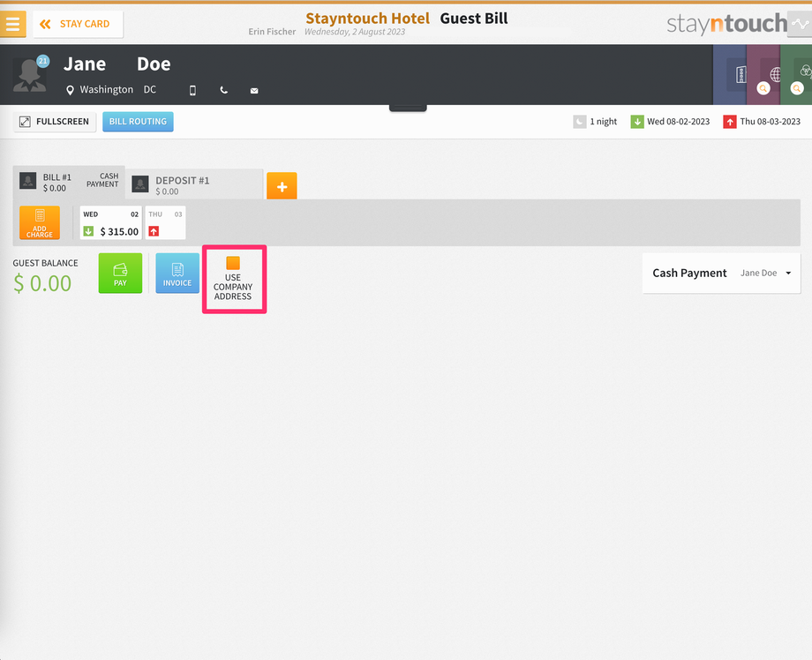Open the orange hamburger main menu
This screenshot has width=812, height=660.
pos(12,24)
